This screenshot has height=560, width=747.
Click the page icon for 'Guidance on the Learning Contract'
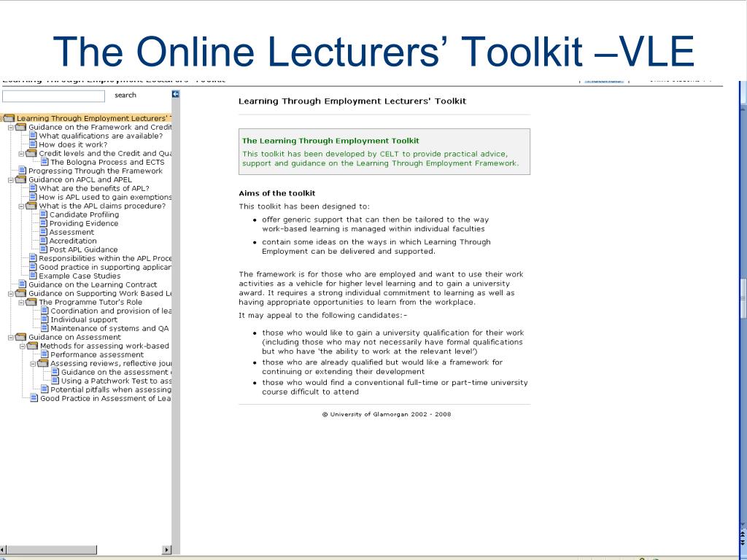[22, 284]
